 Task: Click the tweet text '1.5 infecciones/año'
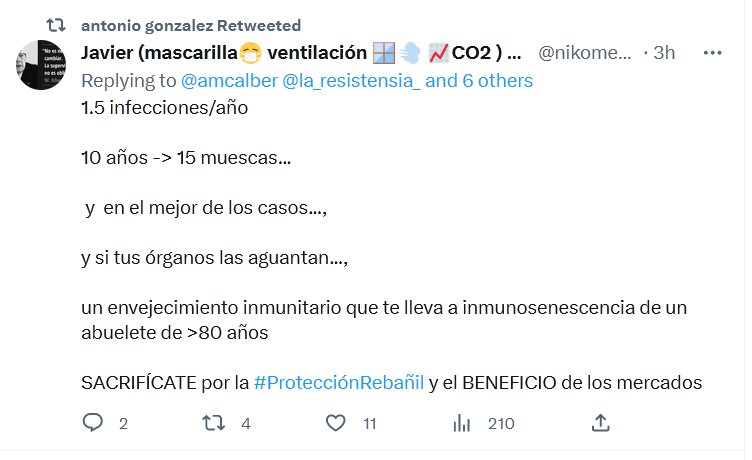(x=164, y=107)
